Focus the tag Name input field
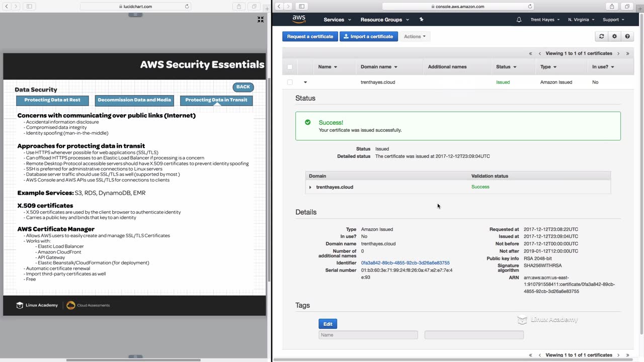 [x=368, y=335]
